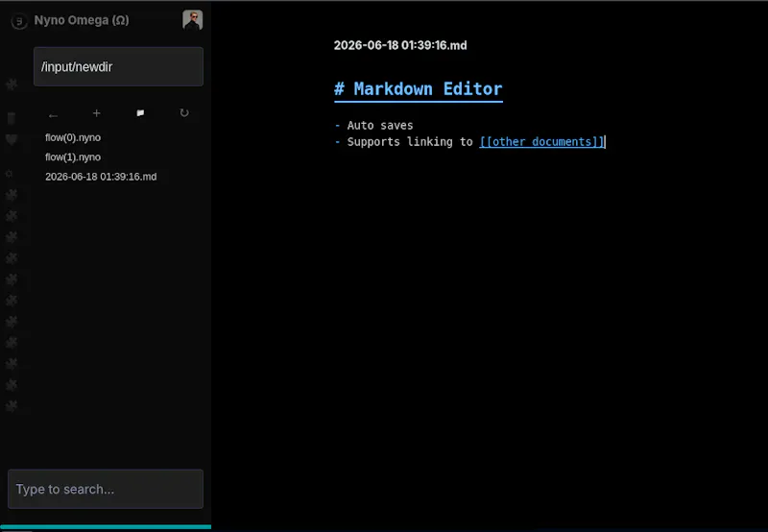Select 2026-06-18 01:39:16.md in the file list
The width and height of the screenshot is (768, 532).
(101, 177)
